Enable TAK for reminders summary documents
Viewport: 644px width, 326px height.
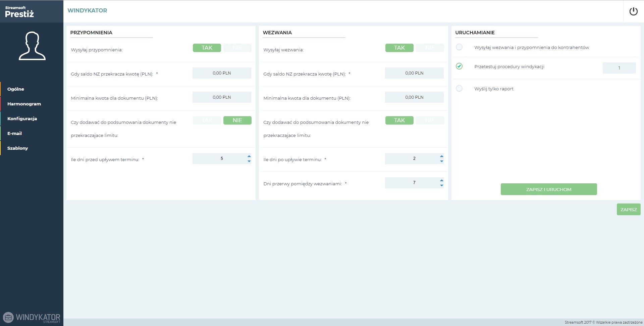(x=207, y=120)
